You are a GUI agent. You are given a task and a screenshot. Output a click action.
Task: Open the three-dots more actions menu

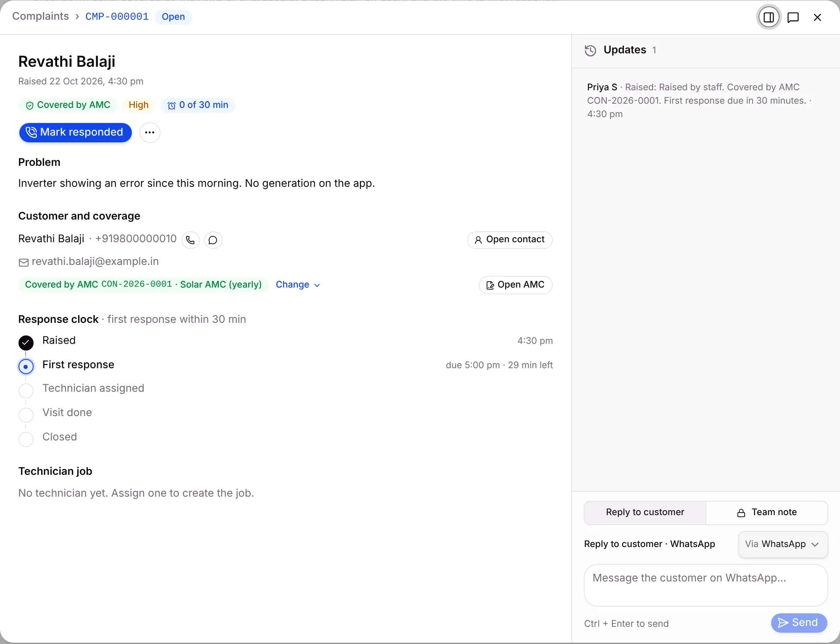pyautogui.click(x=150, y=133)
